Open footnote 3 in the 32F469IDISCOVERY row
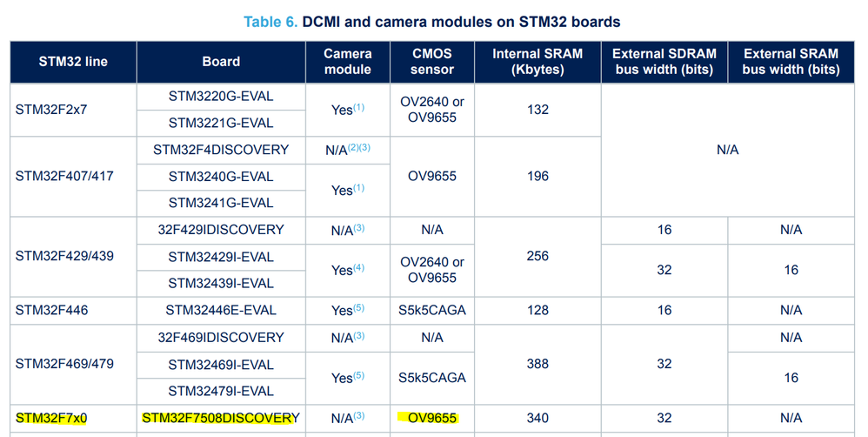This screenshot has width=868, height=437. tap(359, 335)
